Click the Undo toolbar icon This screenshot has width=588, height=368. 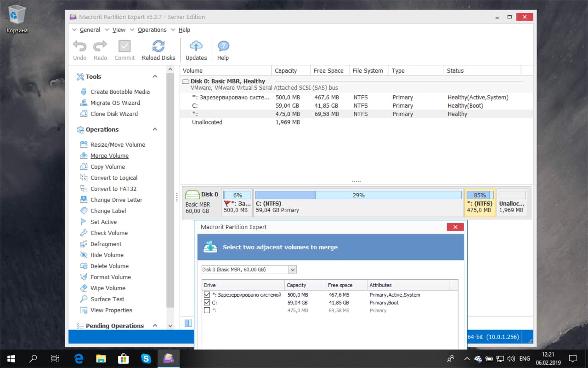79,50
